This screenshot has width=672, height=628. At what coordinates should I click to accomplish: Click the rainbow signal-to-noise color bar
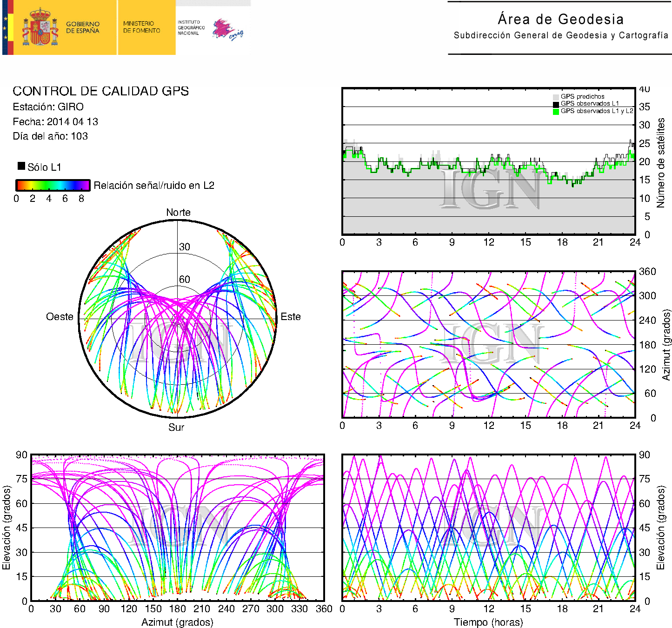[53, 185]
